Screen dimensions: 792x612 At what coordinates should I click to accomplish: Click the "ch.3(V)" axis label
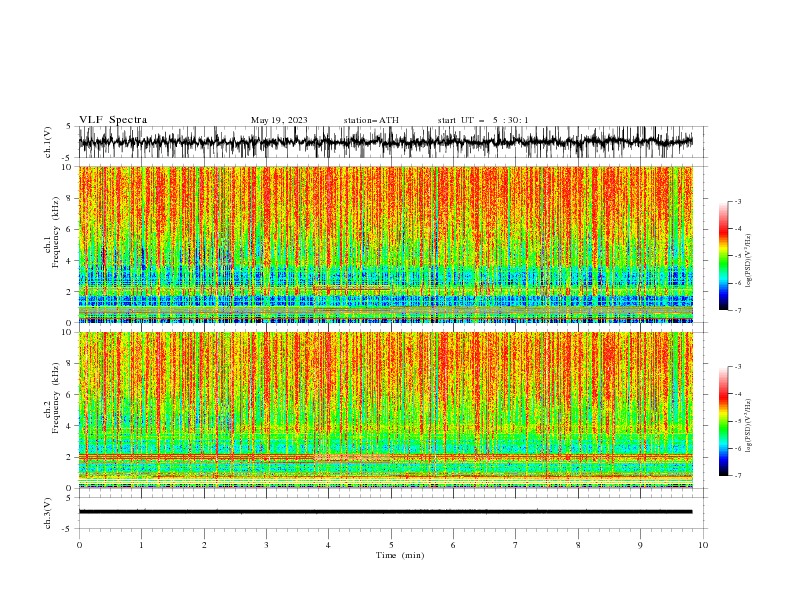(x=48, y=513)
